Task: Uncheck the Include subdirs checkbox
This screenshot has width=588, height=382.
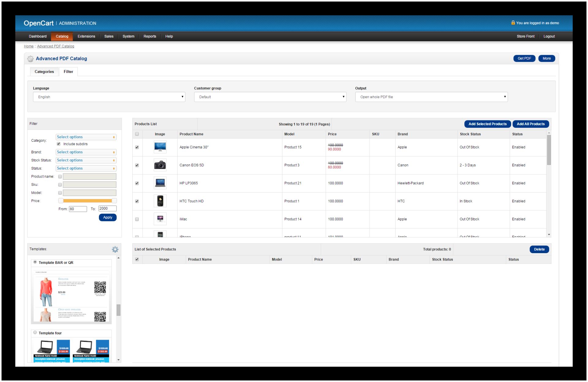Action: 58,144
